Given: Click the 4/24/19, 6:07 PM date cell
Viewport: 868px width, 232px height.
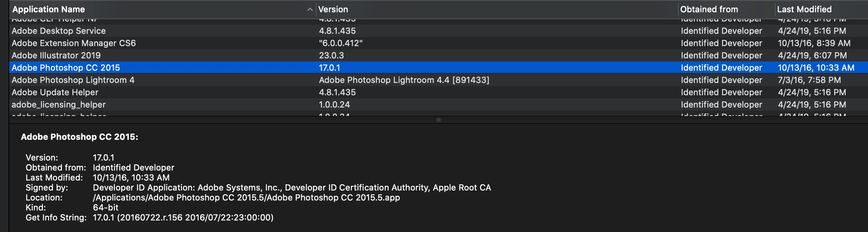Looking at the screenshot, I should 812,55.
